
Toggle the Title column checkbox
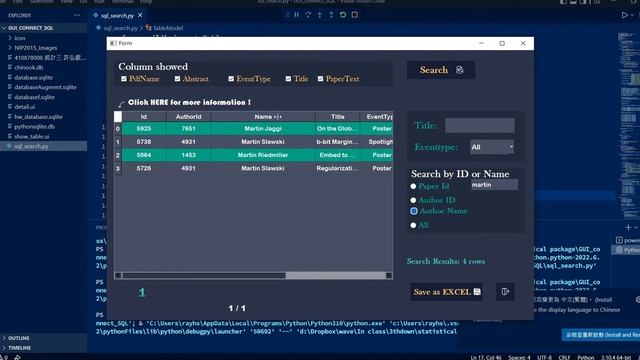click(288, 79)
